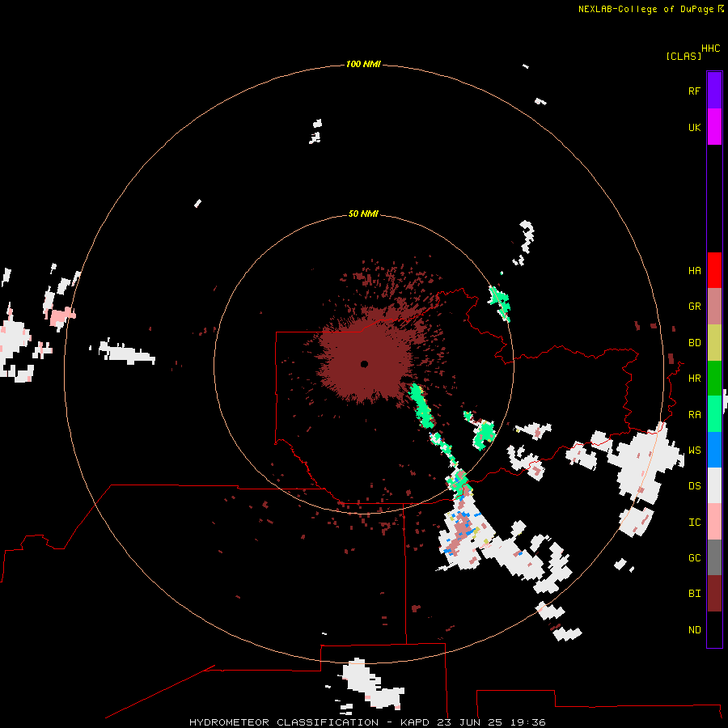Click the DS white legend swatch
The height and width of the screenshot is (728, 728).
(x=714, y=485)
